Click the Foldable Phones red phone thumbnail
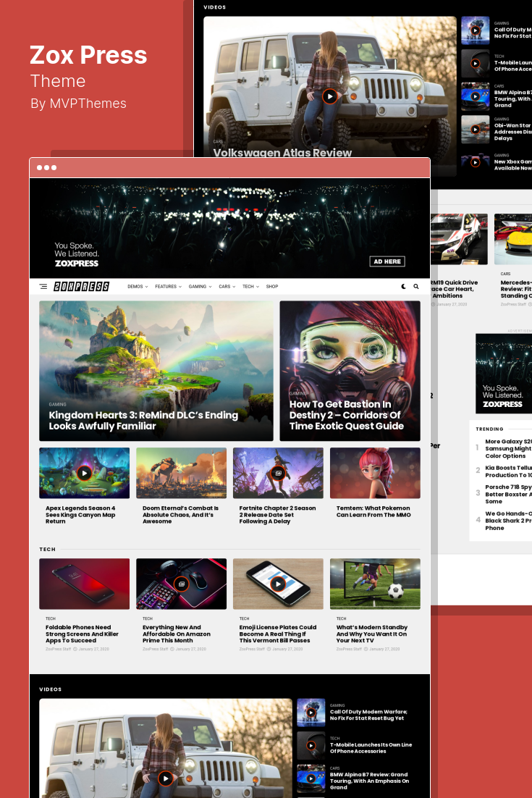 click(x=84, y=584)
